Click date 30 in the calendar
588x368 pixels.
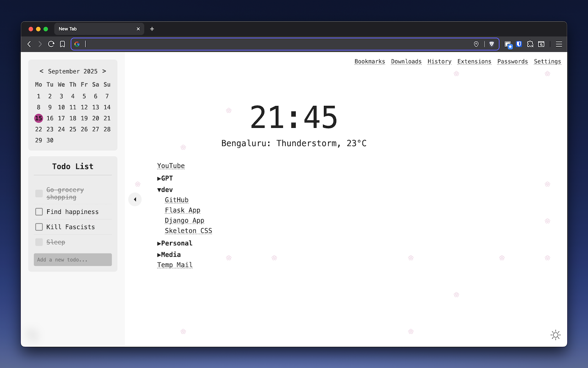point(50,140)
